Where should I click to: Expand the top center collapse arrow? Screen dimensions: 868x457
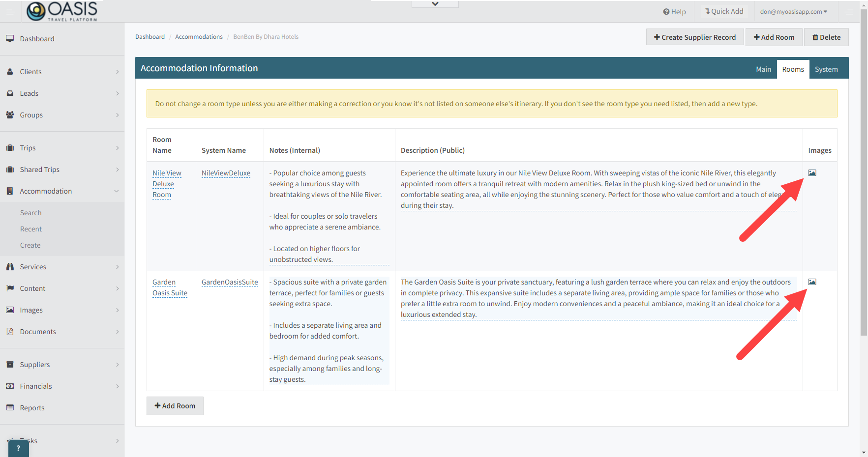pos(435,4)
